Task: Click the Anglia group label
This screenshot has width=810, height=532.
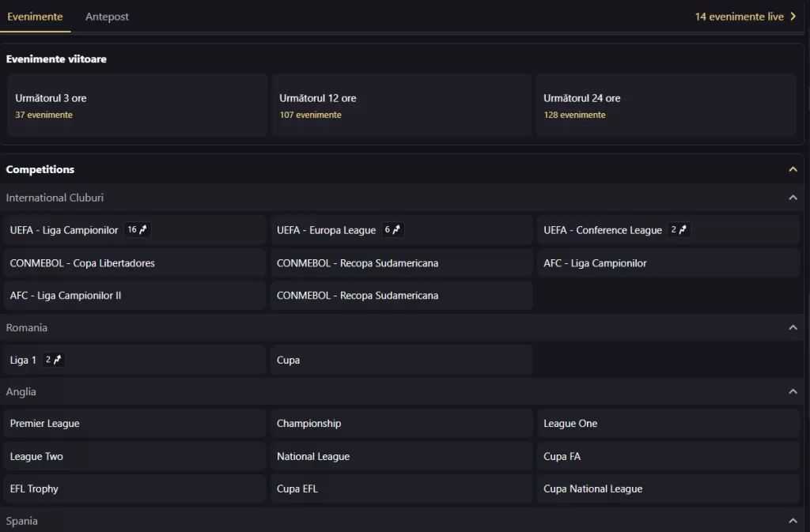Action: 21,391
